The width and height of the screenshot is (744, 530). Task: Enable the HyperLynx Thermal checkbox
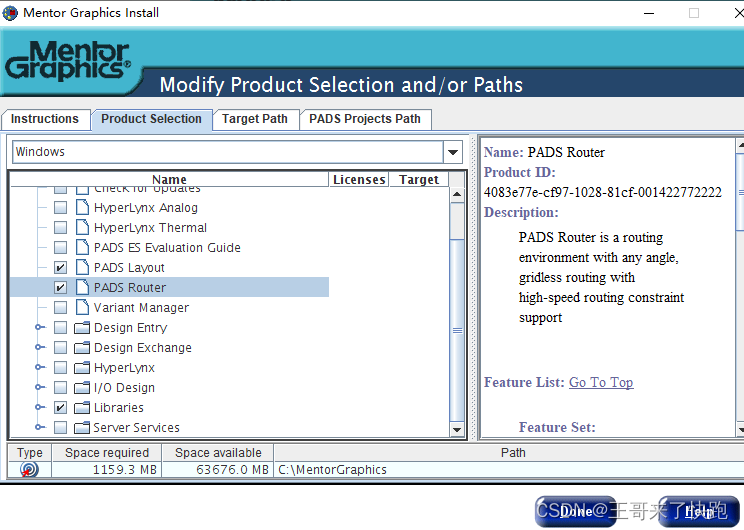[60, 227]
